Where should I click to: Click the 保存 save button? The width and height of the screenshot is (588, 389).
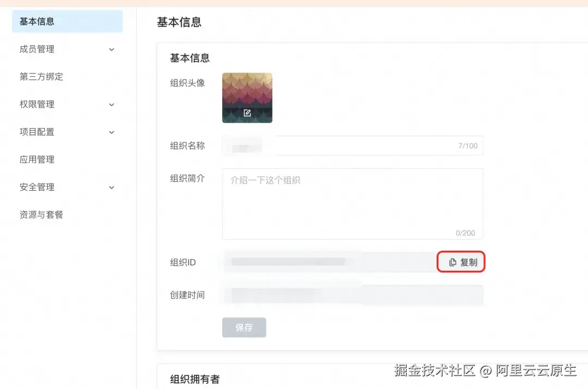coord(244,327)
